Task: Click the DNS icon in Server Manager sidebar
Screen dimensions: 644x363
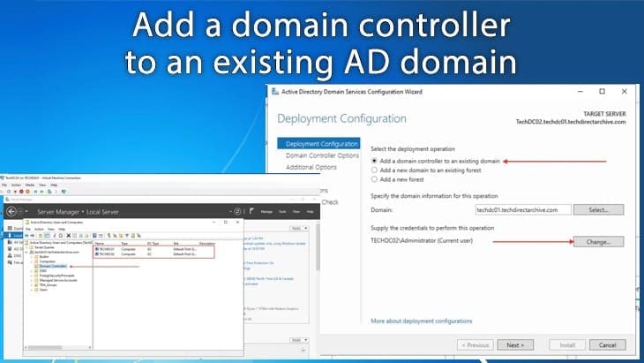Action: pyautogui.click(x=10, y=256)
